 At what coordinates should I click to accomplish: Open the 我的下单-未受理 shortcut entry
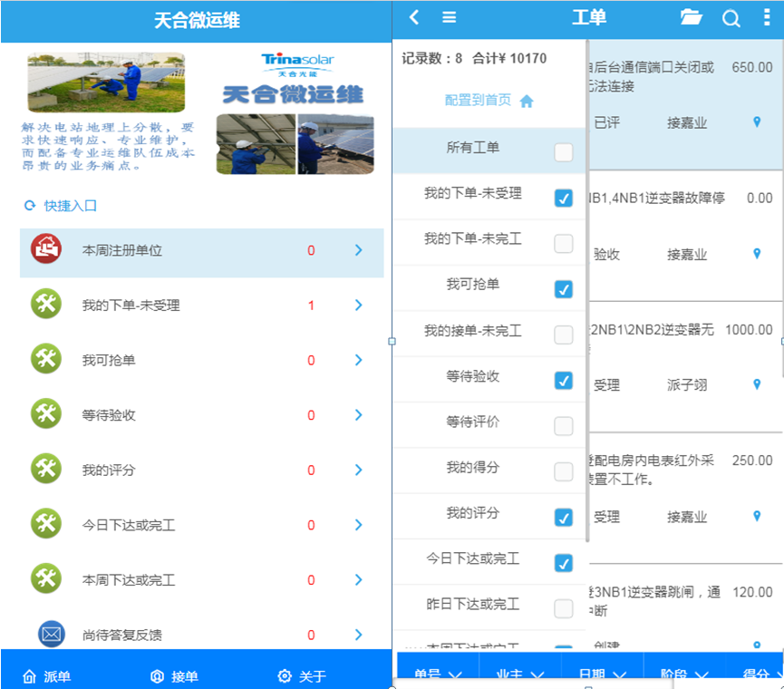201,306
